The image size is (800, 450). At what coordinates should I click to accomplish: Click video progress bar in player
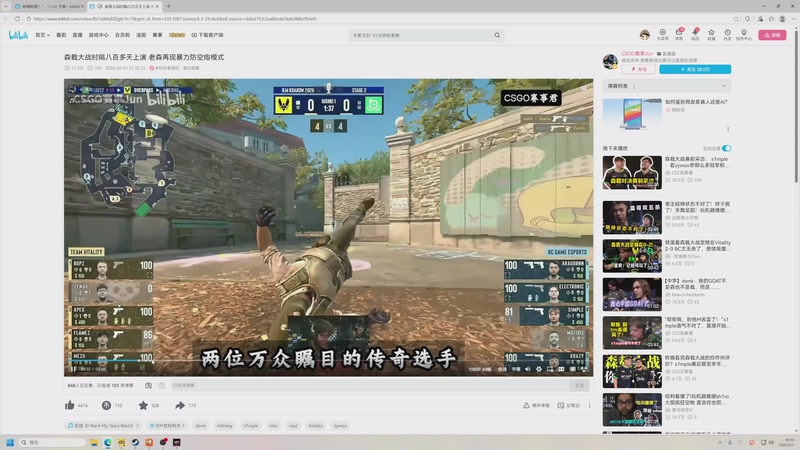click(327, 361)
